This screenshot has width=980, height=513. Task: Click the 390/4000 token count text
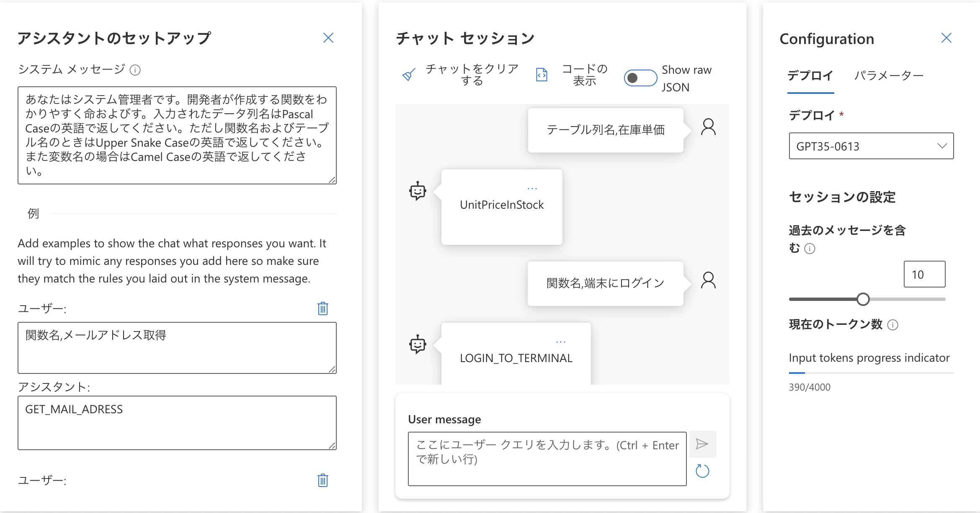coord(810,387)
